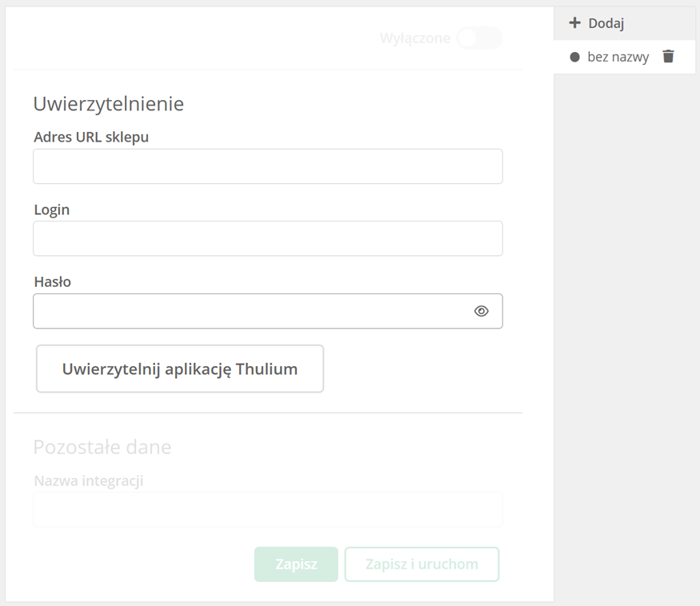Click the Nazwa integracji input field
This screenshot has height=606, width=700.
pos(268,509)
